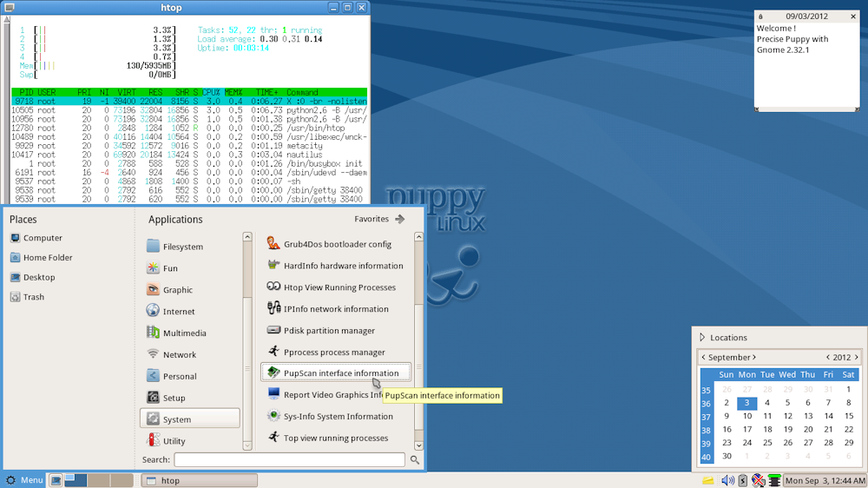Open Pdisk partition manager

(x=337, y=331)
